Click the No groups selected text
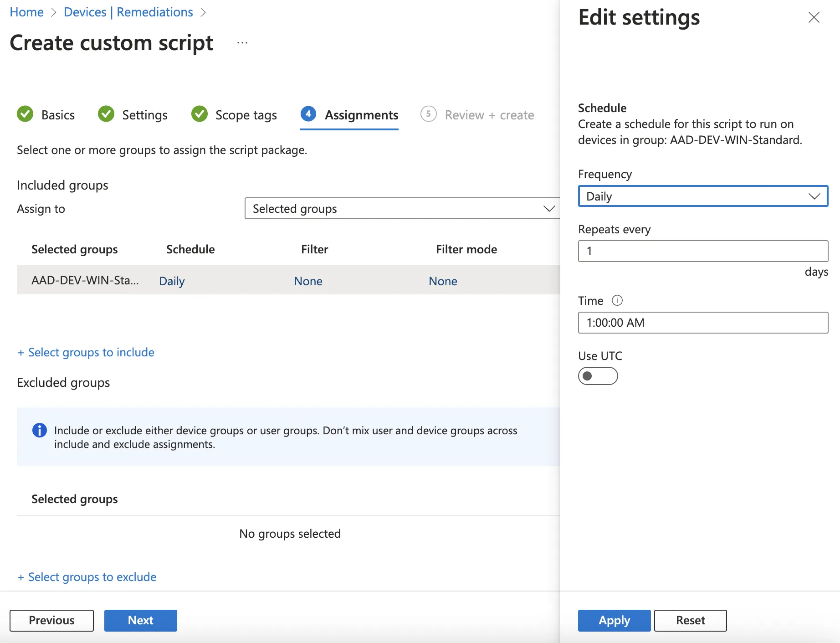Screen dimensions: 840x643 tap(290, 534)
